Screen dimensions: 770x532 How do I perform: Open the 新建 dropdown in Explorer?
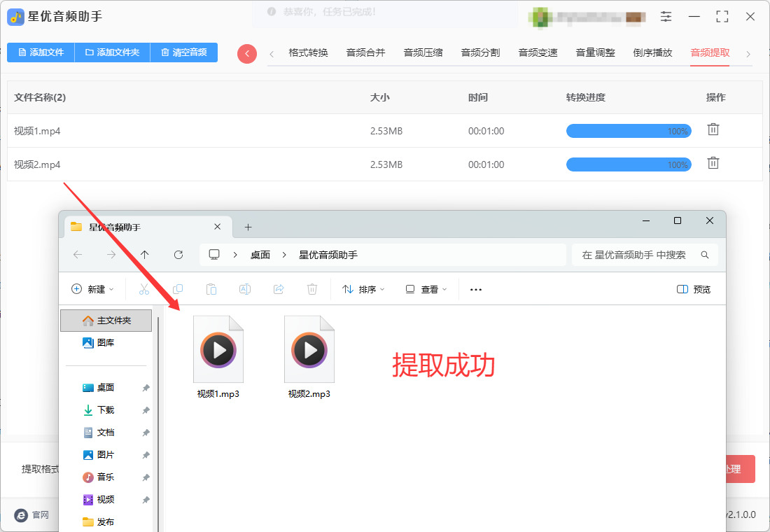click(x=93, y=289)
